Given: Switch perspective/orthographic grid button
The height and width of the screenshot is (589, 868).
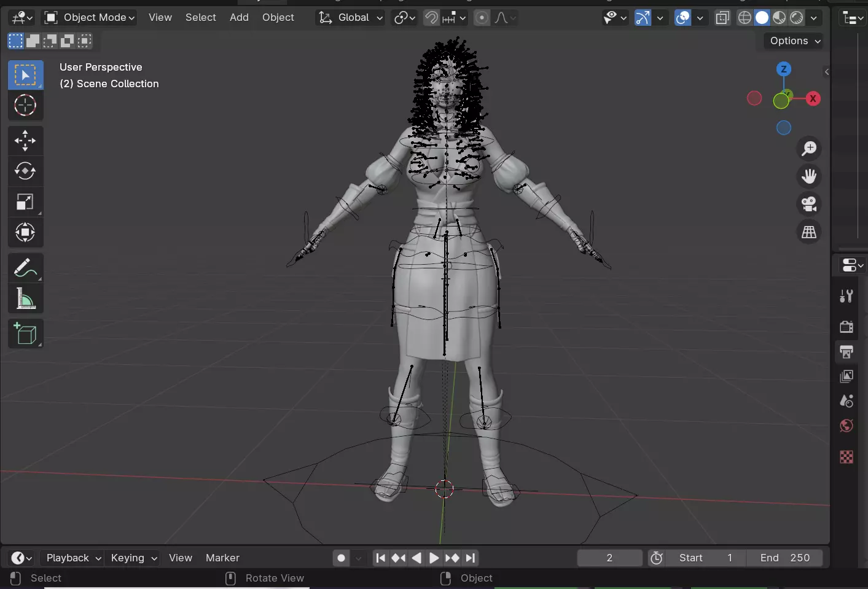Looking at the screenshot, I should pos(809,232).
